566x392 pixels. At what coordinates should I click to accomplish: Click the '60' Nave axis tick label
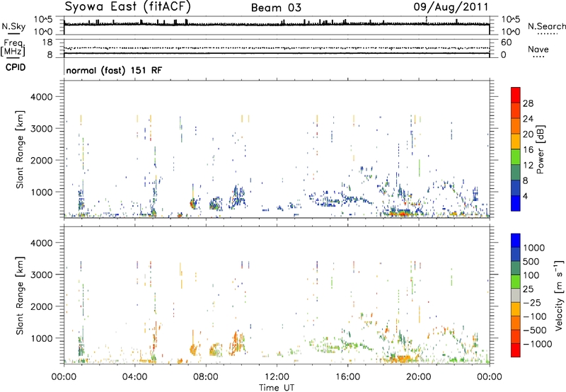click(x=506, y=42)
